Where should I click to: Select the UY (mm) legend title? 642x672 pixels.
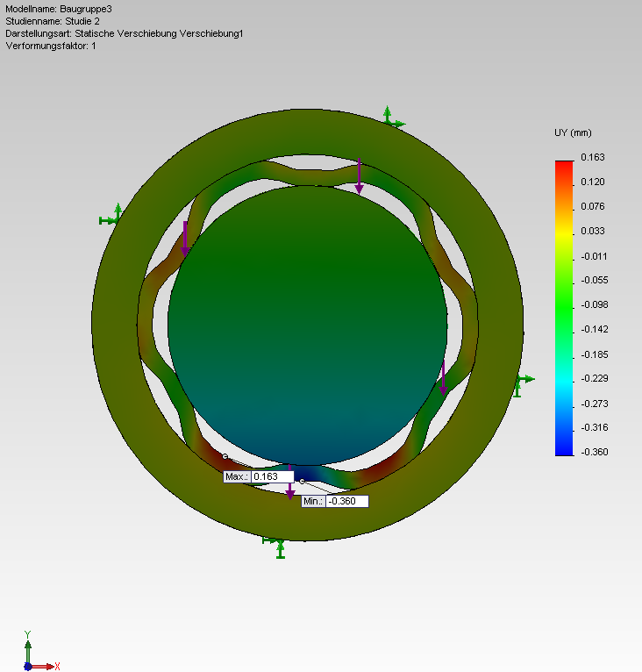tap(573, 132)
